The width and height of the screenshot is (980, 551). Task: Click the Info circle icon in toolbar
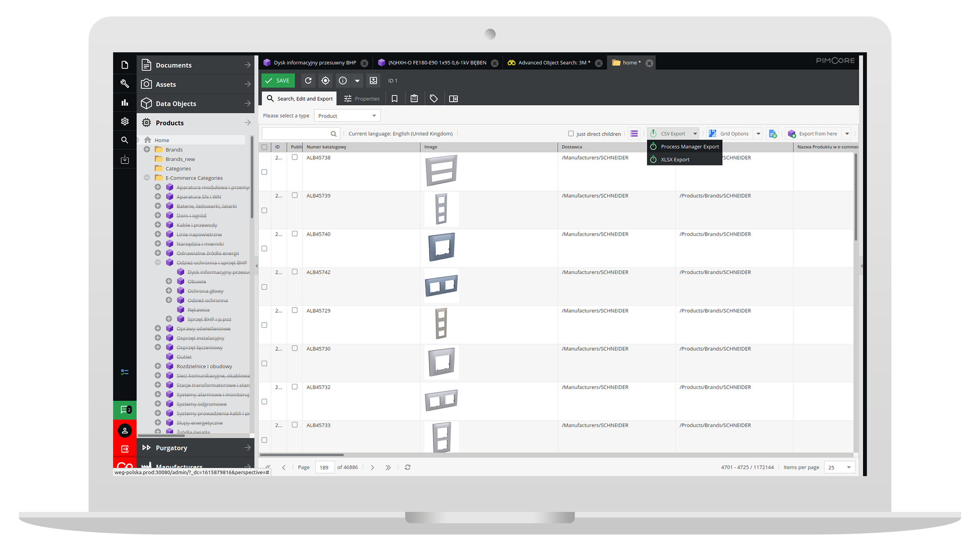click(x=343, y=81)
